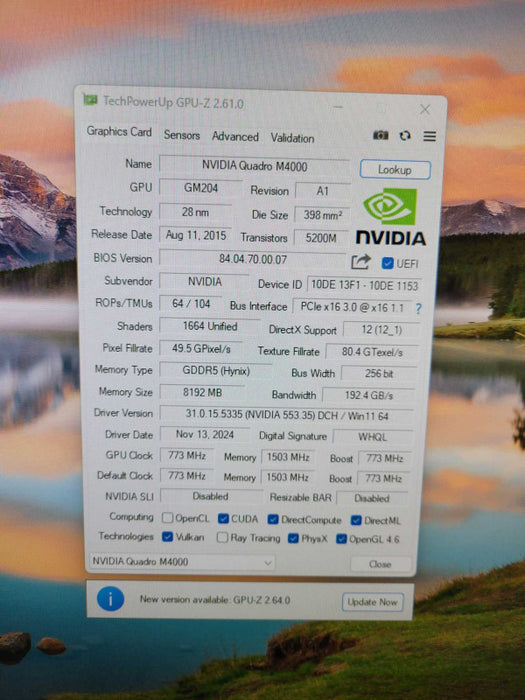This screenshot has width=525, height=700.
Task: Click the Bus Interface question mark
Action: click(418, 308)
